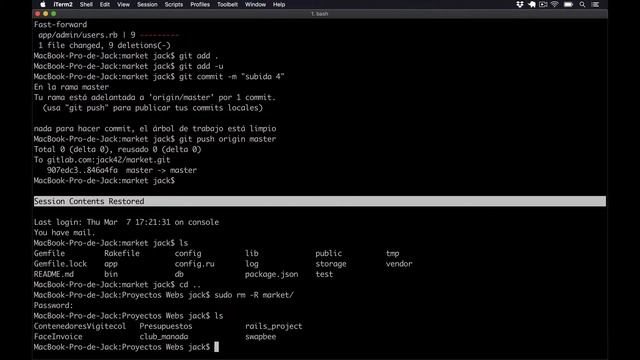The width and height of the screenshot is (640, 360).
Task: Click 'vendor' in the ls output
Action: click(x=399, y=264)
